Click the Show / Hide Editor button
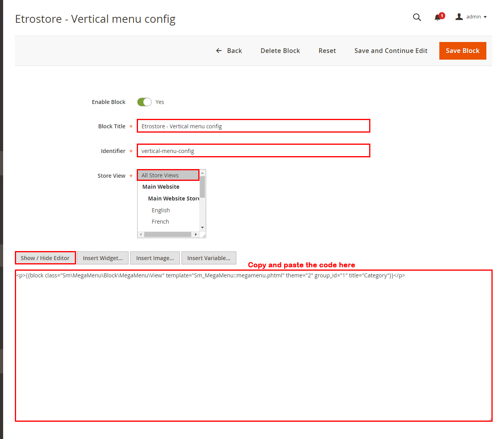This screenshot has height=439, width=504. click(45, 258)
